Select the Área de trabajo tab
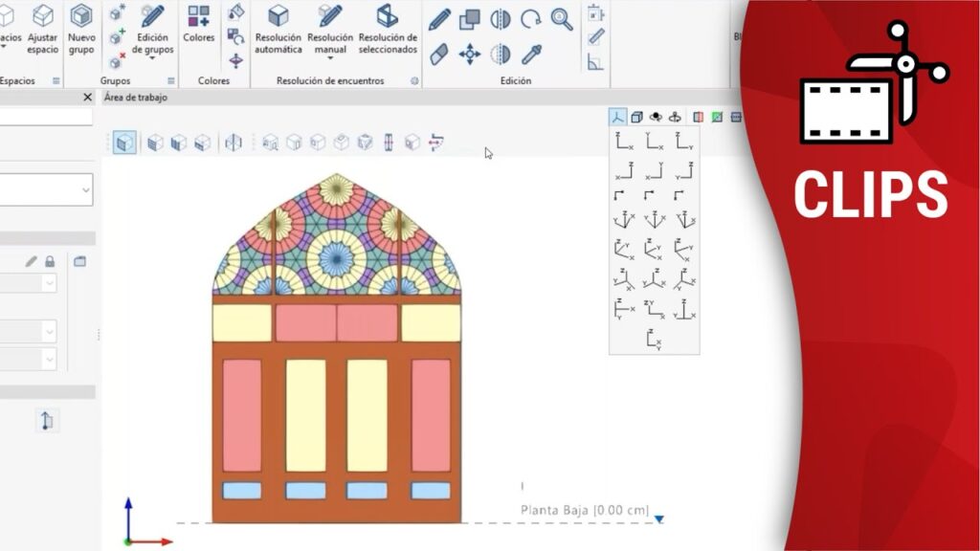 tap(135, 98)
